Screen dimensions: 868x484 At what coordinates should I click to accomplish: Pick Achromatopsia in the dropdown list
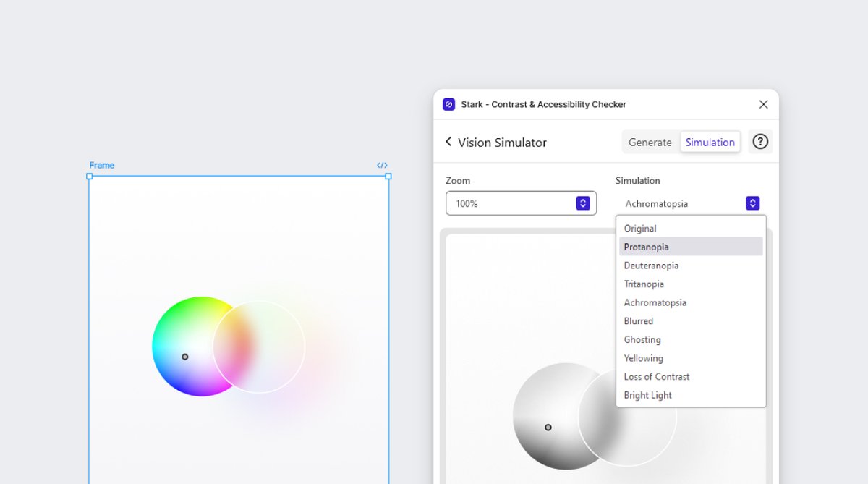(691, 302)
